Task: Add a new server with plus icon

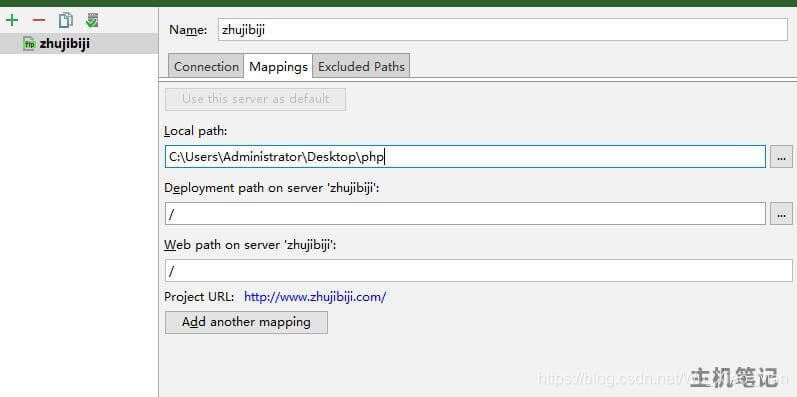Action: [x=12, y=20]
